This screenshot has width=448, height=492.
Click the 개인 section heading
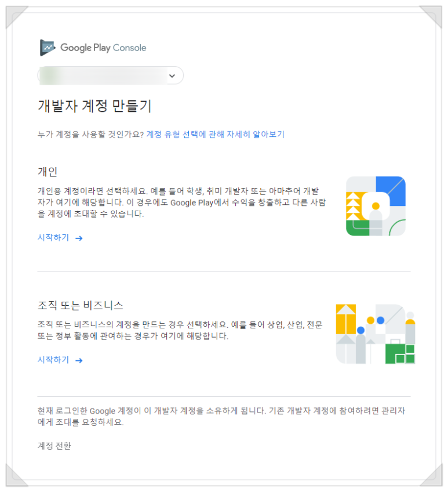pos(48,172)
